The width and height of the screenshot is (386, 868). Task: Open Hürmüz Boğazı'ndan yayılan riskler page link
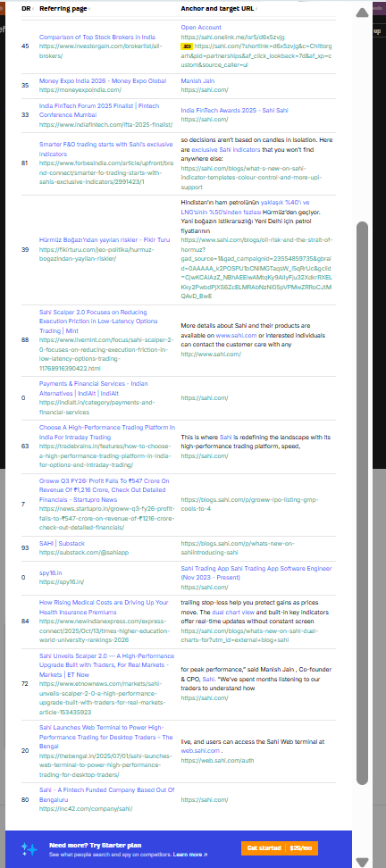[105, 240]
